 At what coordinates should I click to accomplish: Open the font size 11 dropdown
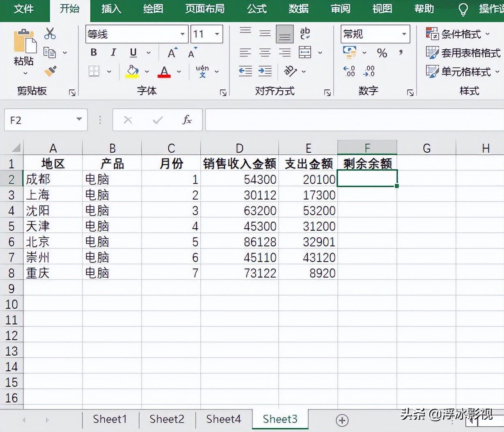pyautogui.click(x=217, y=34)
